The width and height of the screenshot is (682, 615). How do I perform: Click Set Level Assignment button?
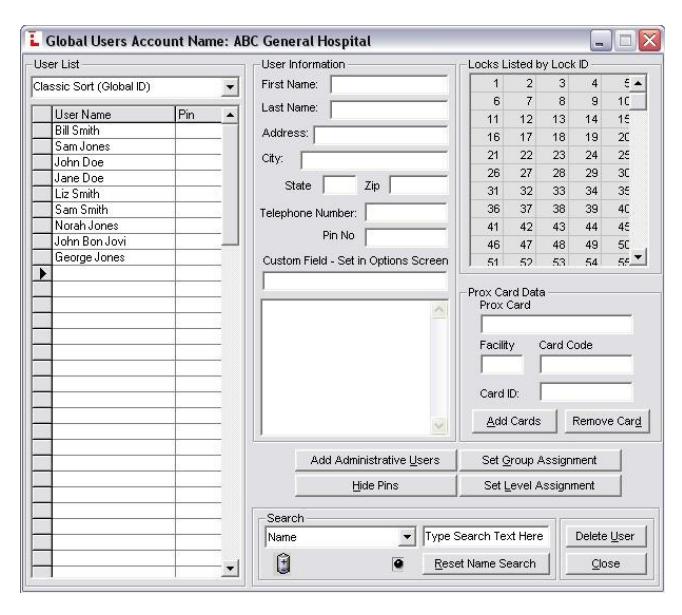tap(539, 485)
